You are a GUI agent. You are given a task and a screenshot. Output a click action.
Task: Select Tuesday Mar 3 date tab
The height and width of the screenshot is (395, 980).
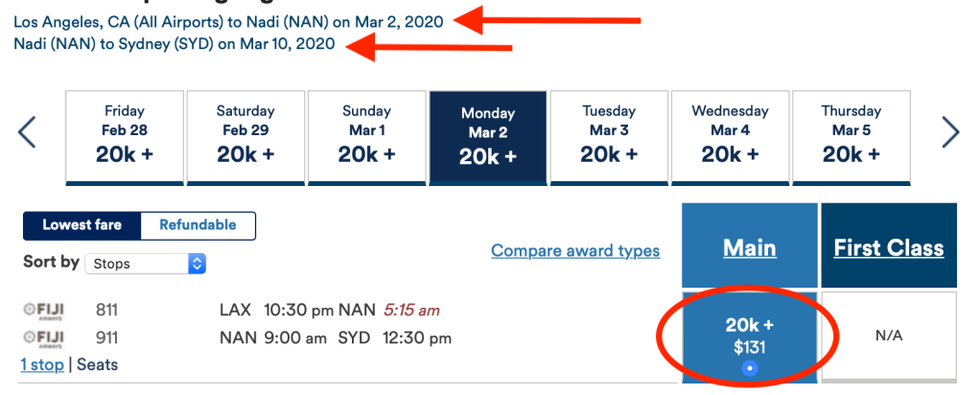click(609, 135)
